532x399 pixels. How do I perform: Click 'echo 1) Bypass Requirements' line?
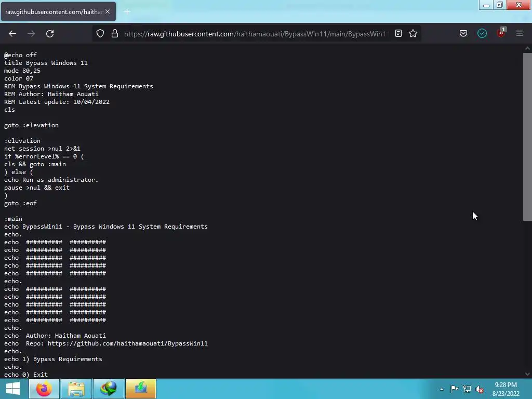[x=53, y=359]
